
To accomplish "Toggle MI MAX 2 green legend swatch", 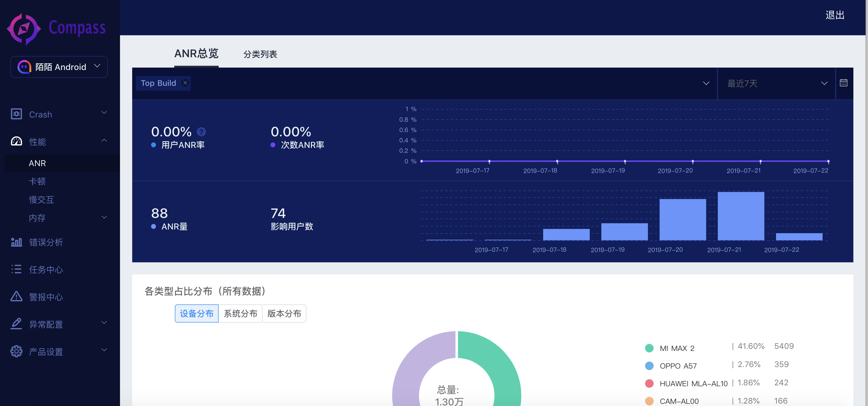I will [x=649, y=348].
